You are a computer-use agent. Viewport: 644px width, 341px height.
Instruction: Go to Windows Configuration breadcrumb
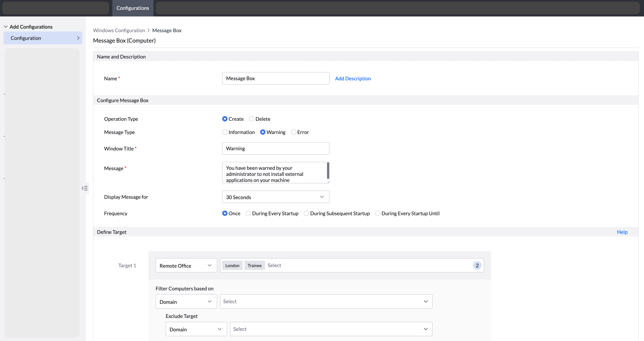[x=119, y=30]
